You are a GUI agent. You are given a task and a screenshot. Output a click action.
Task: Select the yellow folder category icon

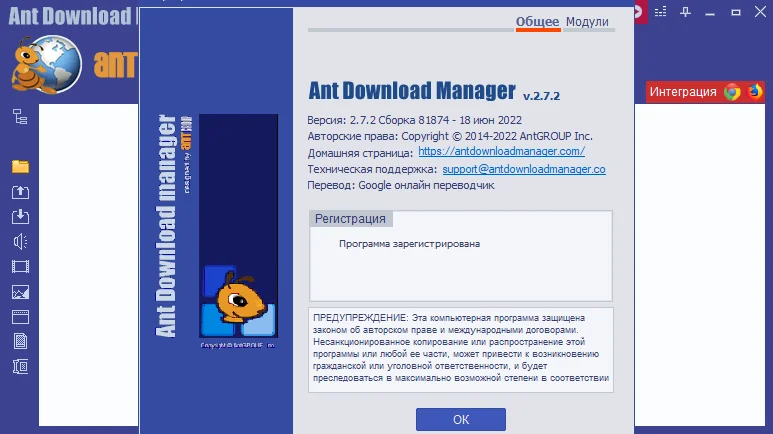[20, 167]
